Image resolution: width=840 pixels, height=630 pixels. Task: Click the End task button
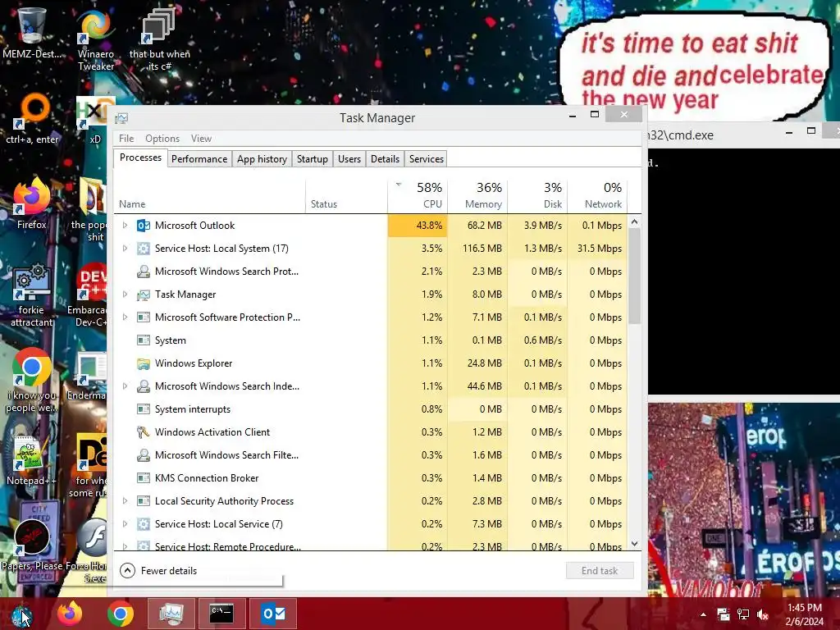600,571
